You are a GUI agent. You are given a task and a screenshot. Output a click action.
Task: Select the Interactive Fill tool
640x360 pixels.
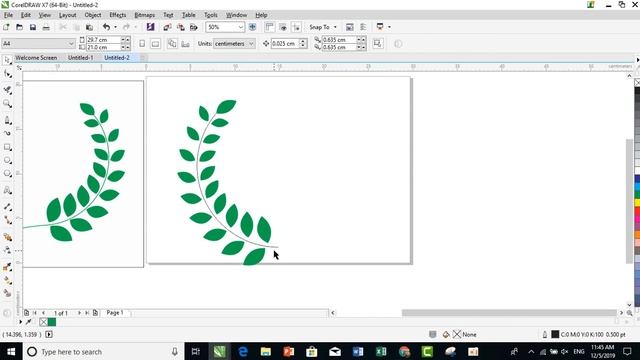[x=7, y=280]
